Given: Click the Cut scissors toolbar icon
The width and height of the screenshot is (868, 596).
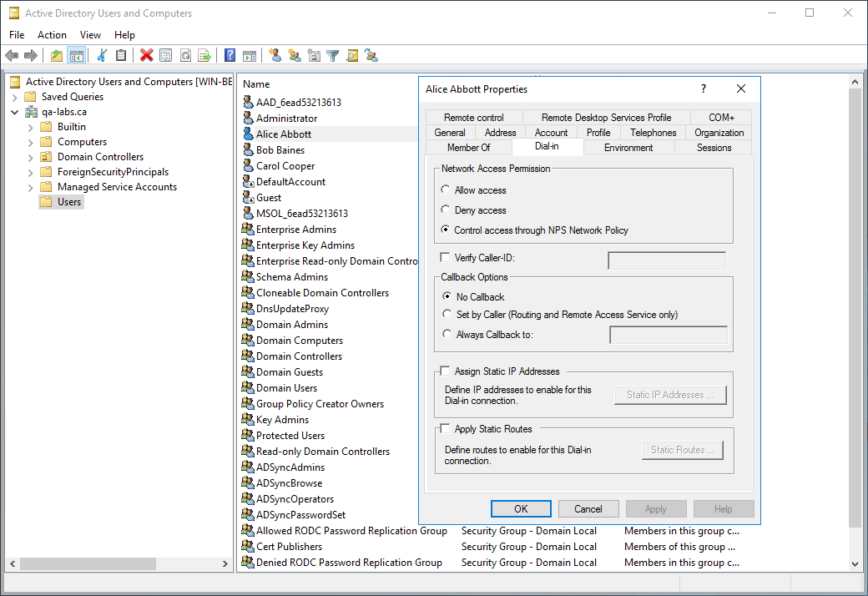Looking at the screenshot, I should tap(102, 56).
